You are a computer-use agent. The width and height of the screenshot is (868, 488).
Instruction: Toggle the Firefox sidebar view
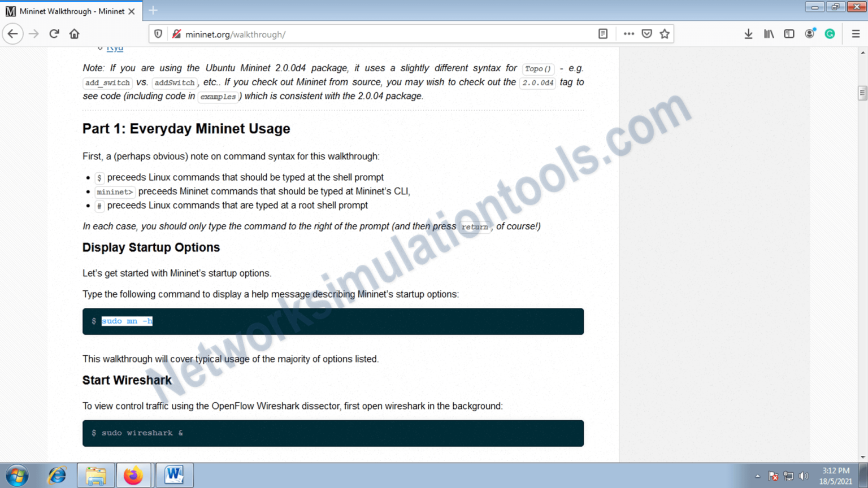pyautogui.click(x=789, y=34)
